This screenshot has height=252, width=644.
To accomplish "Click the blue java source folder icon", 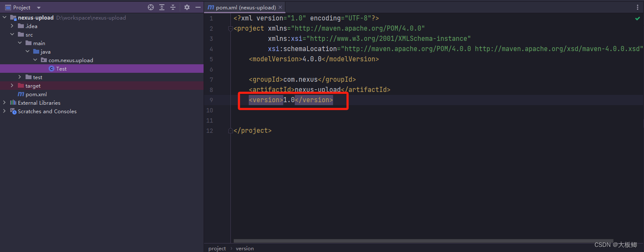I will (36, 52).
